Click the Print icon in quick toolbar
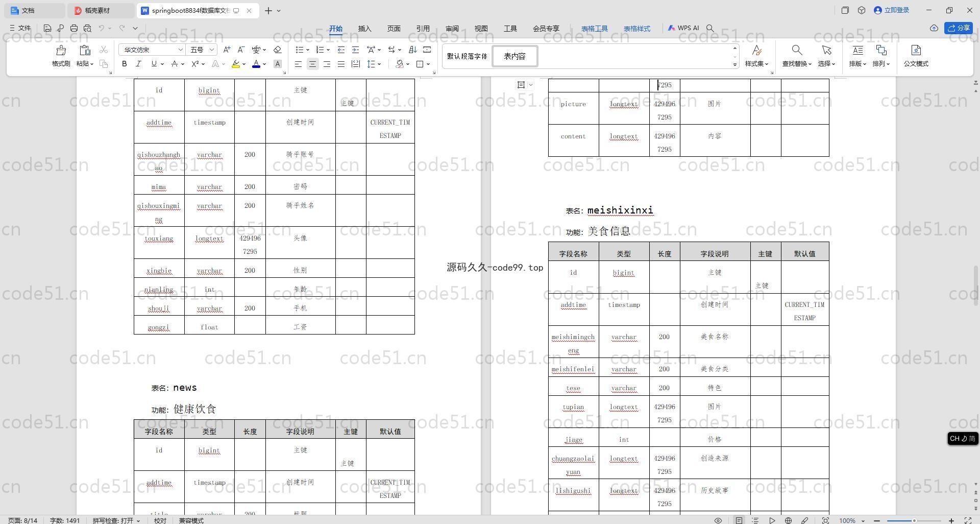The width and height of the screenshot is (980, 524). click(x=74, y=28)
